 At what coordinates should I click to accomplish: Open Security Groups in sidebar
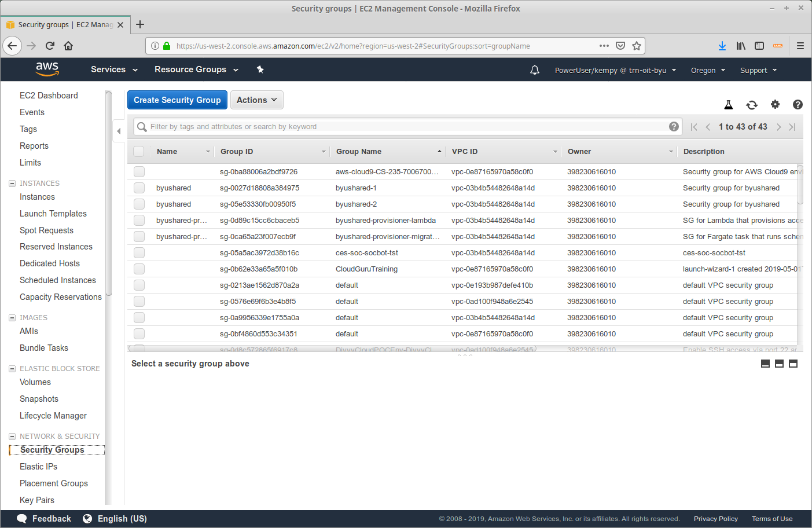[x=52, y=450]
